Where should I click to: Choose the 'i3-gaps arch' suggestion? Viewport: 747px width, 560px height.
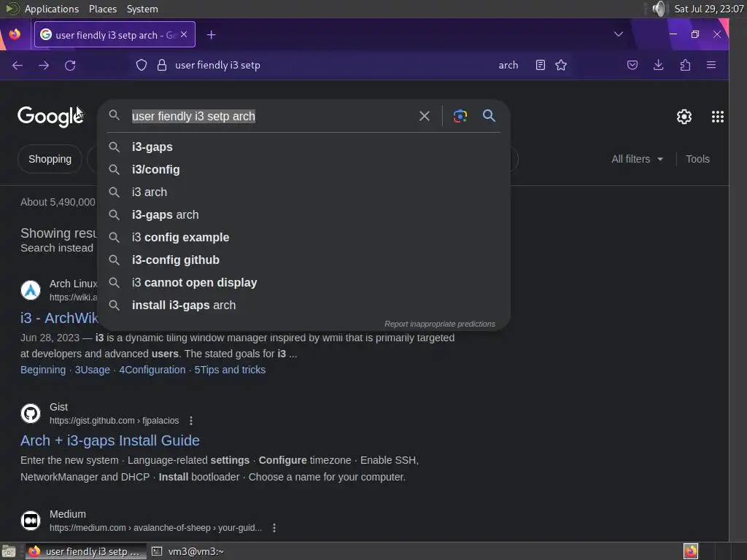(x=303, y=215)
